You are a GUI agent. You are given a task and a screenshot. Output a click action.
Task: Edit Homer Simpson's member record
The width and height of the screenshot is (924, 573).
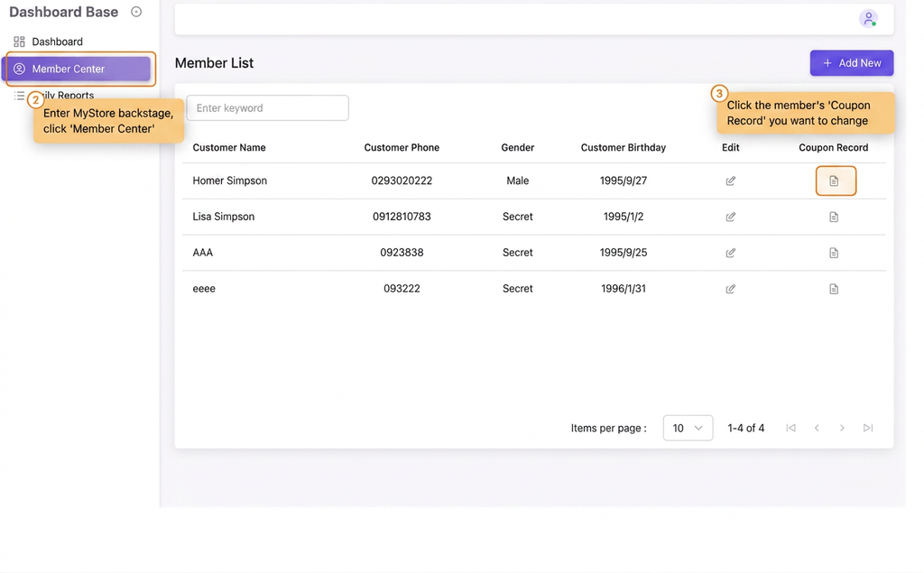730,181
